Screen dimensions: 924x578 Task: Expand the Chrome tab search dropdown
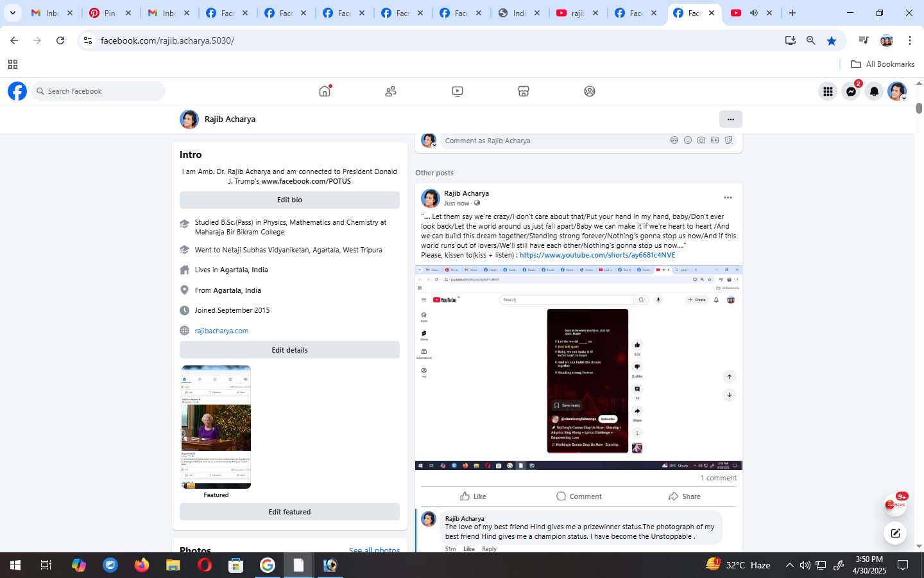click(x=12, y=13)
